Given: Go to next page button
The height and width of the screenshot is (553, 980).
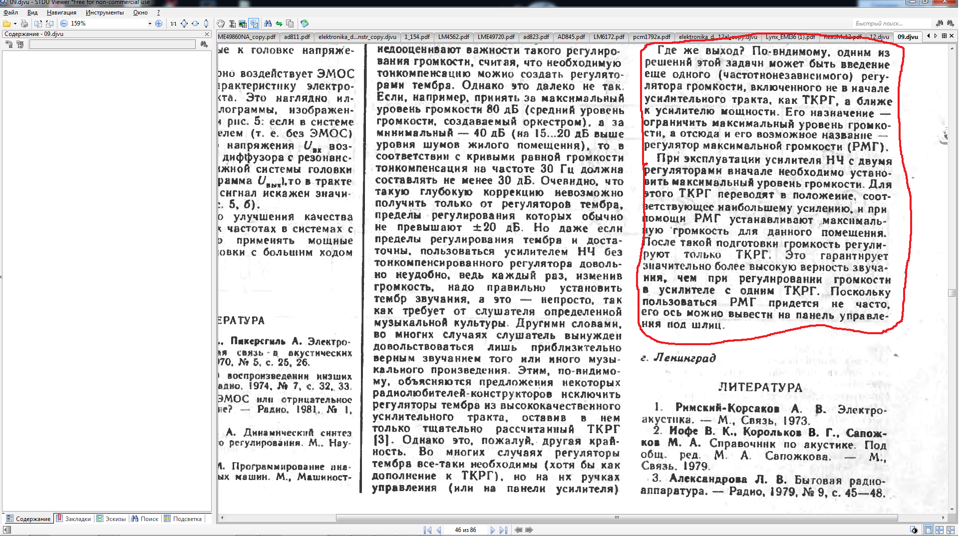Looking at the screenshot, I should pyautogui.click(x=492, y=530).
